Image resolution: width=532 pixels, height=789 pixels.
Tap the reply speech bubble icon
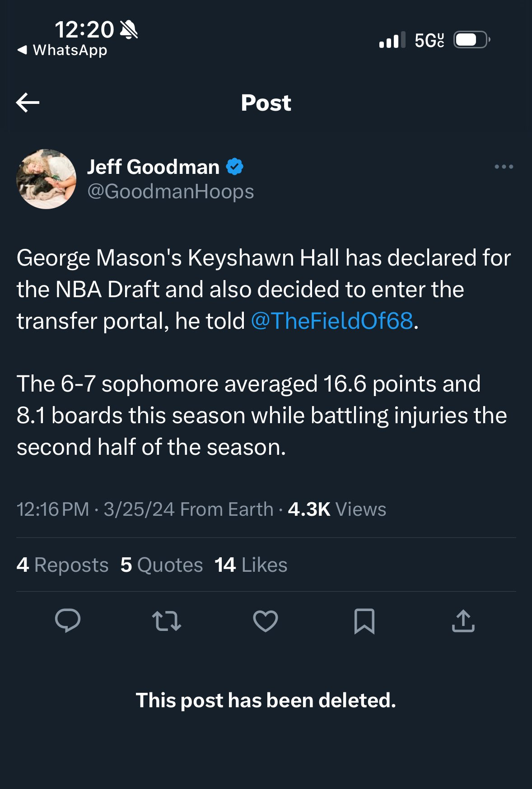pyautogui.click(x=68, y=621)
